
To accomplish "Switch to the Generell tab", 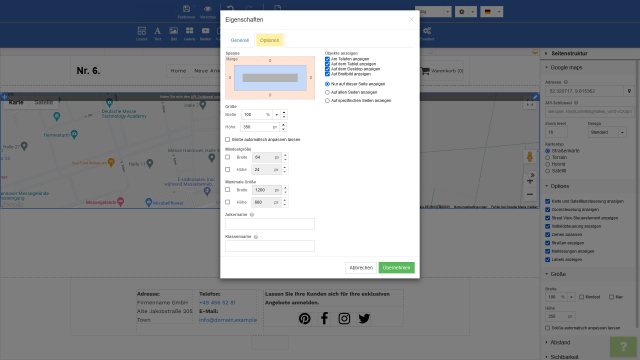I will click(x=240, y=40).
